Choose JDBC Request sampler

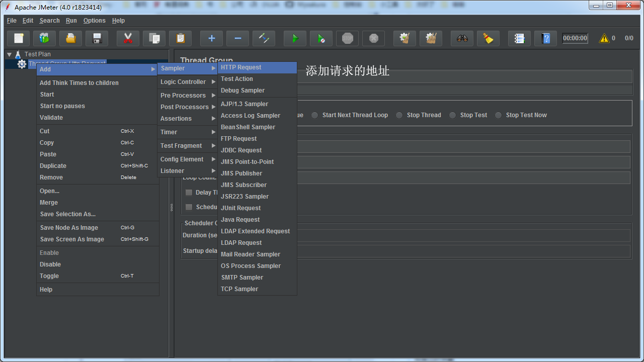point(257,150)
